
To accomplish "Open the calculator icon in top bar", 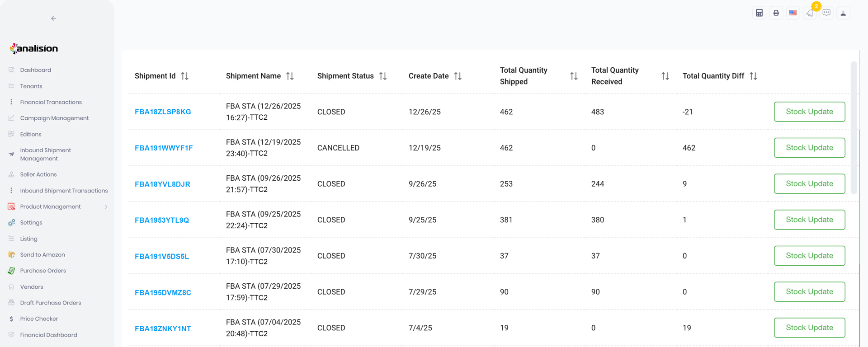I will 759,13.
